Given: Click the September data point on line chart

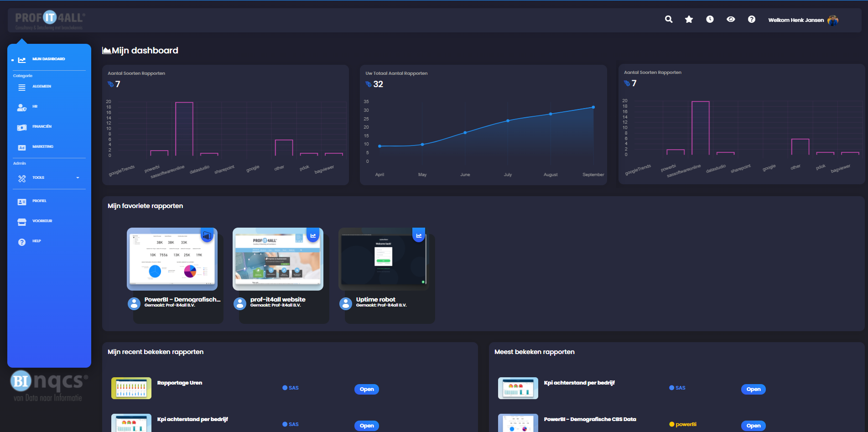Looking at the screenshot, I should click(593, 107).
